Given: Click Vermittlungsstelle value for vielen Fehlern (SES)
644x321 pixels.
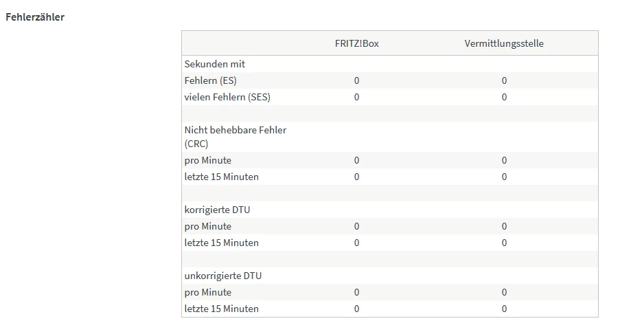Looking at the screenshot, I should click(x=504, y=97).
